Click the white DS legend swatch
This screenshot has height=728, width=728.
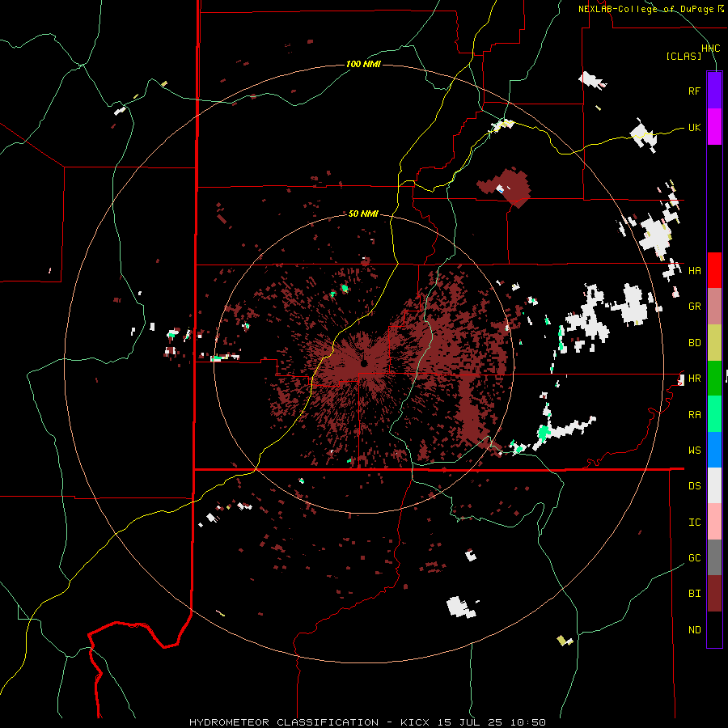tap(714, 485)
